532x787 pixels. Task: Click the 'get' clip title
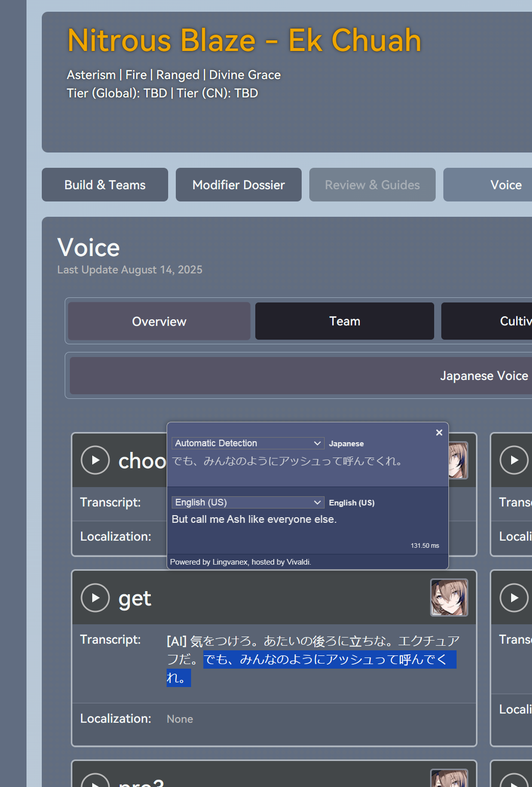coord(135,598)
